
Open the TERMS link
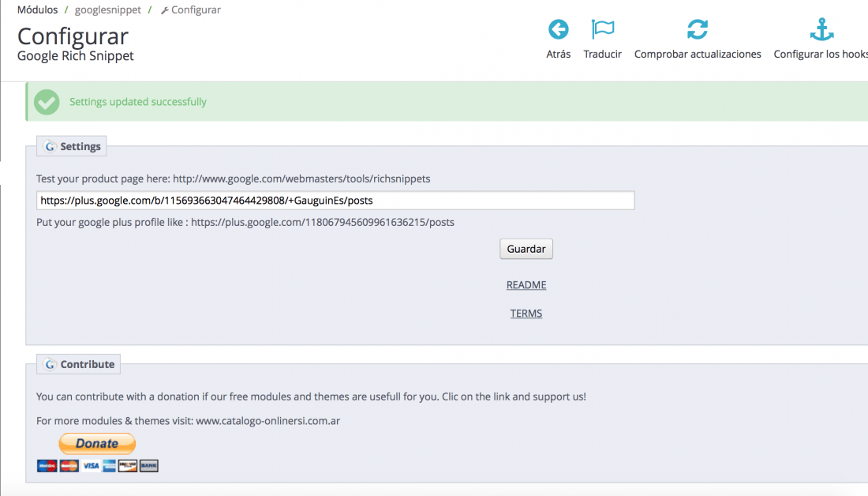coord(526,314)
